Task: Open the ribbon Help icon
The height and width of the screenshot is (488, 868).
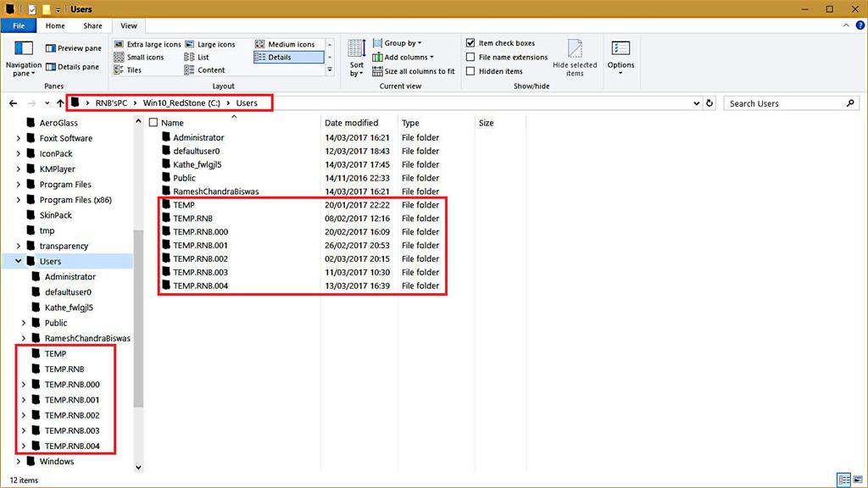Action: tap(860, 25)
